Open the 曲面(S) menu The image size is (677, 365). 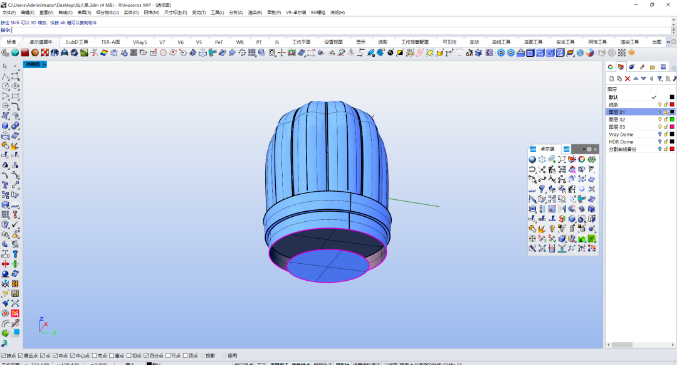tap(84, 13)
